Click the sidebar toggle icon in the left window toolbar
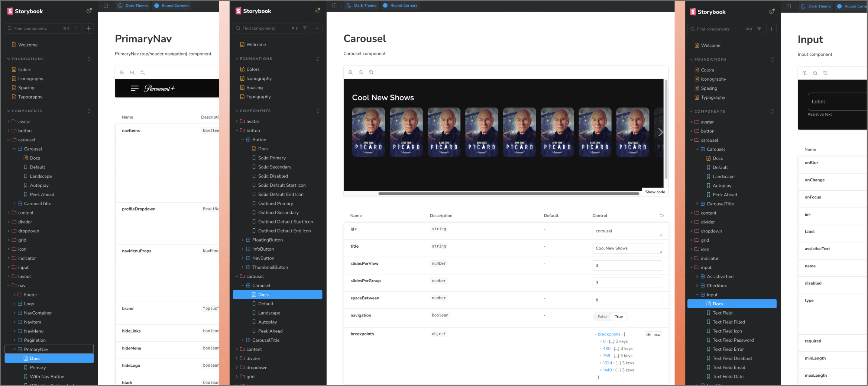This screenshot has width=868, height=386. click(x=106, y=6)
